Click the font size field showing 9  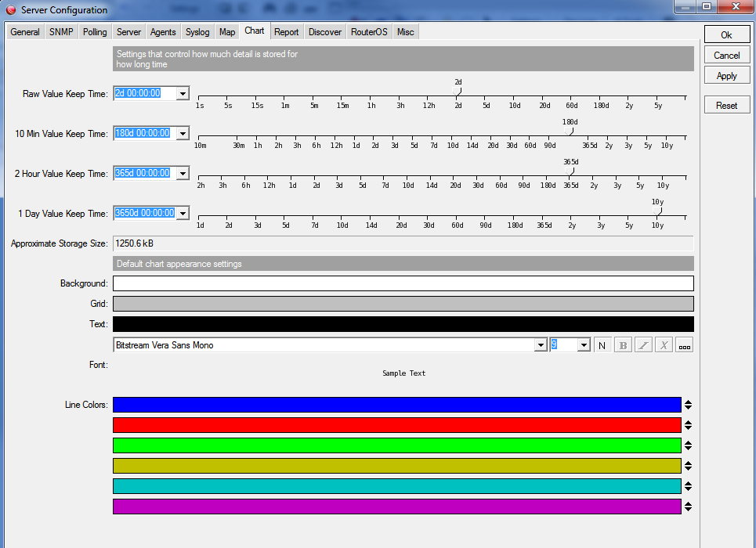coord(563,345)
